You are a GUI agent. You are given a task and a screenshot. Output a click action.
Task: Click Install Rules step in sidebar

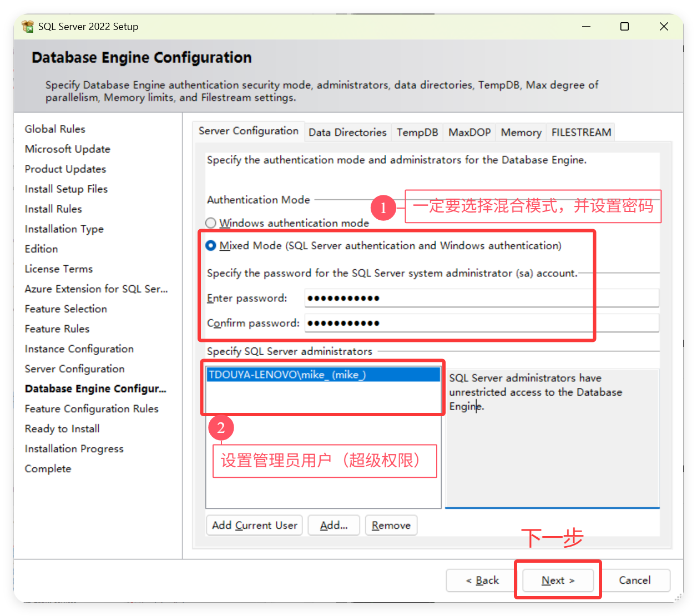(53, 209)
